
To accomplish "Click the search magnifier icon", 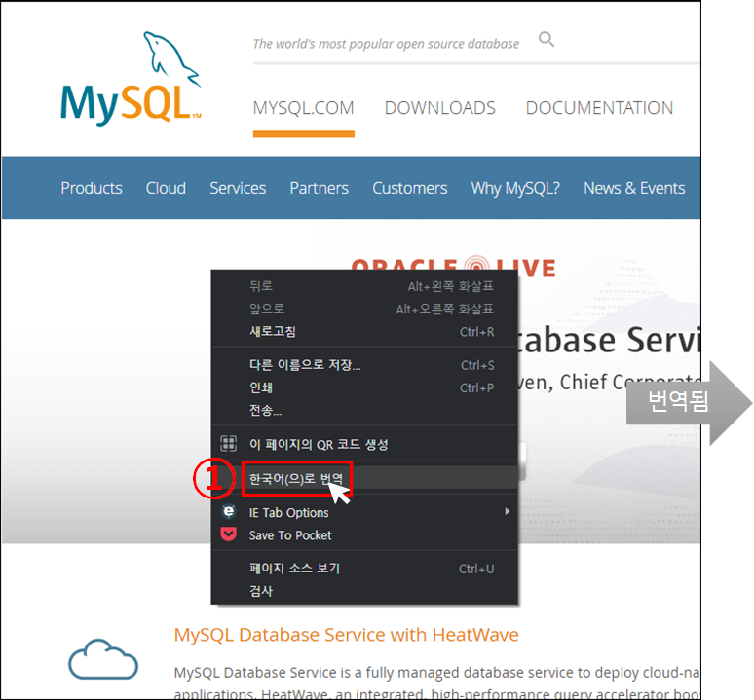I will click(547, 39).
